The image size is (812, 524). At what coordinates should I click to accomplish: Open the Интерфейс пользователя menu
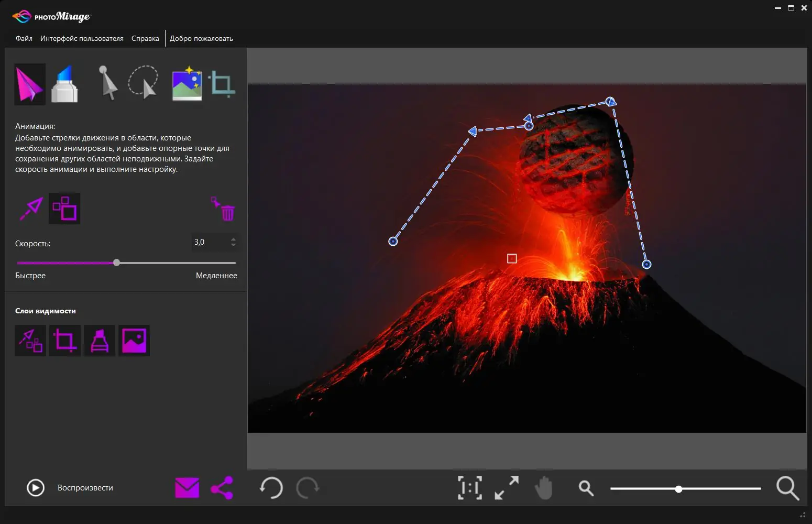82,38
